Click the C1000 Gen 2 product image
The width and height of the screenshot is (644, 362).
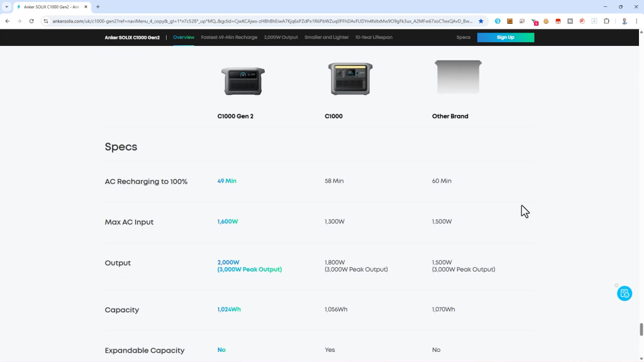243,80
